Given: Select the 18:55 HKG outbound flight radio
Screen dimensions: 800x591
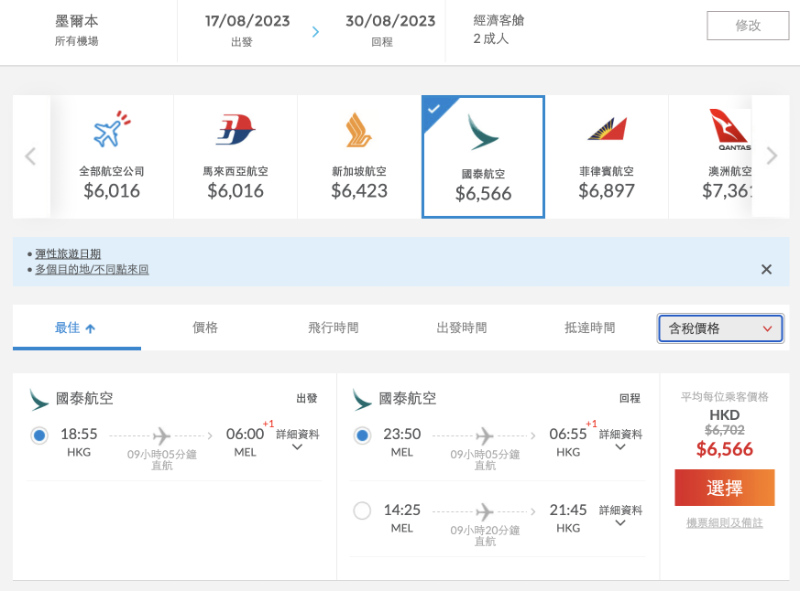Looking at the screenshot, I should coord(39,436).
